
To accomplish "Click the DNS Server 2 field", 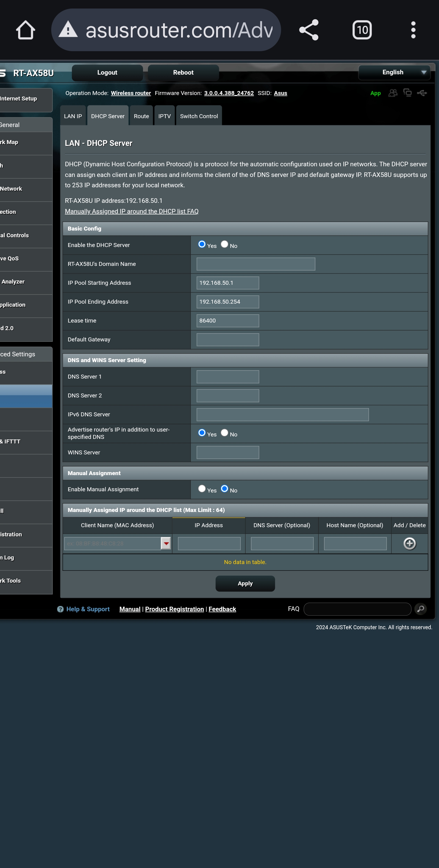I will (228, 395).
